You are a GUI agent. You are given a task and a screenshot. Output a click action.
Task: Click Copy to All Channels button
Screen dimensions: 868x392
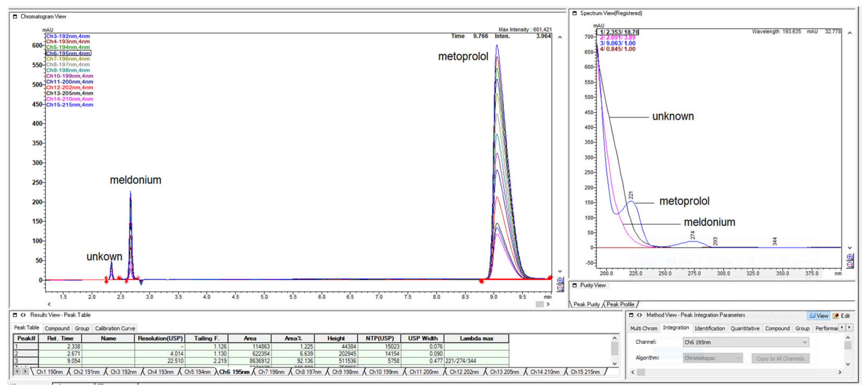(x=780, y=358)
